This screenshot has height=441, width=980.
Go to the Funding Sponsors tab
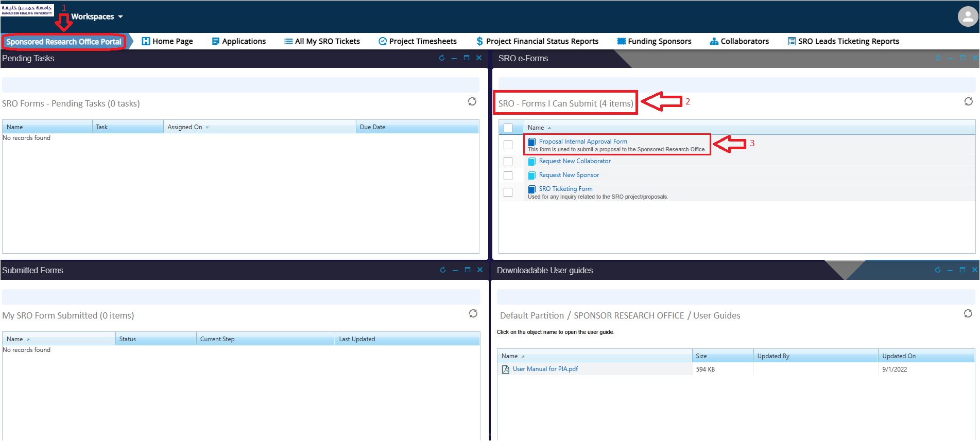point(654,41)
